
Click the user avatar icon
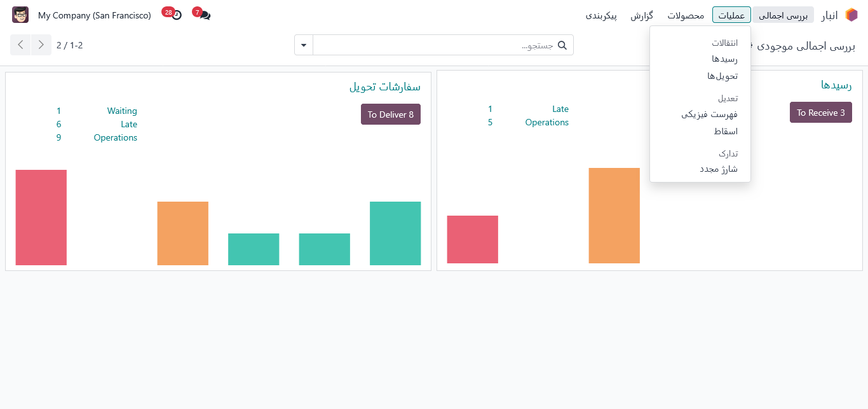(x=20, y=15)
